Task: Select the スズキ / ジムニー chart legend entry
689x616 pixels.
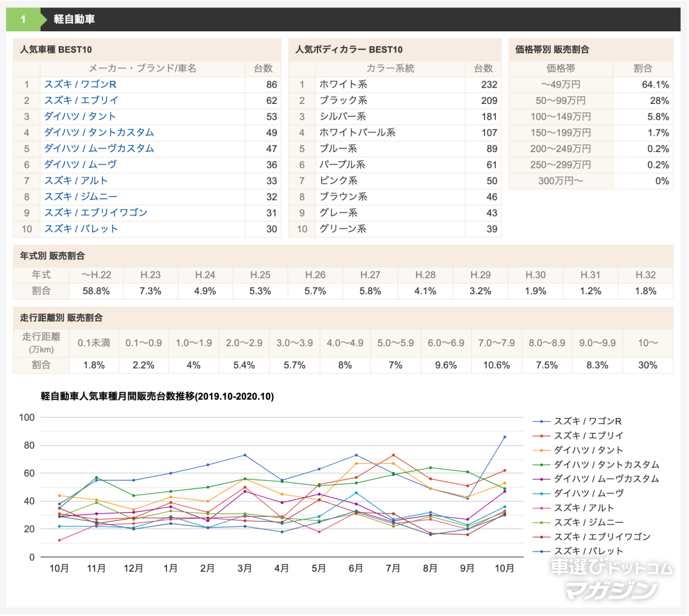Action: tap(578, 522)
